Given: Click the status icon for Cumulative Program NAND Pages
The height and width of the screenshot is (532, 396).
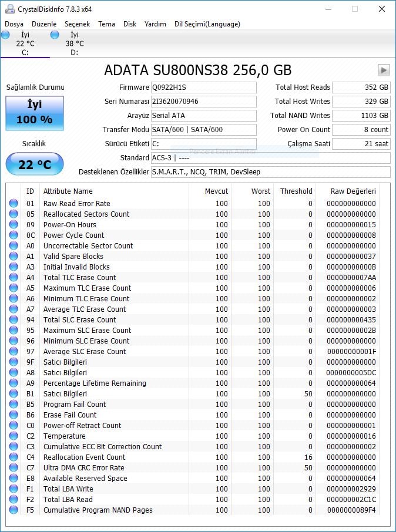Looking at the screenshot, I should (14, 510).
